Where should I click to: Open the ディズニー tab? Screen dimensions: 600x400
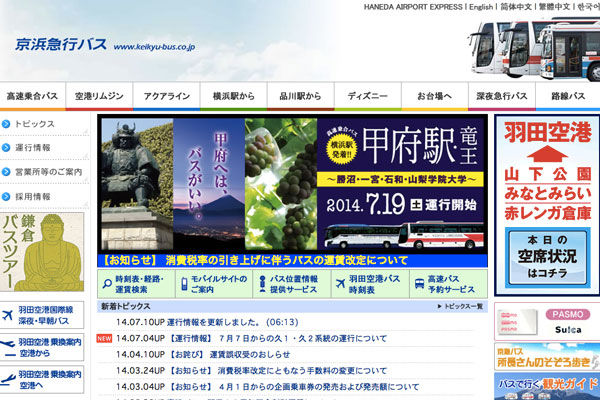(x=368, y=96)
